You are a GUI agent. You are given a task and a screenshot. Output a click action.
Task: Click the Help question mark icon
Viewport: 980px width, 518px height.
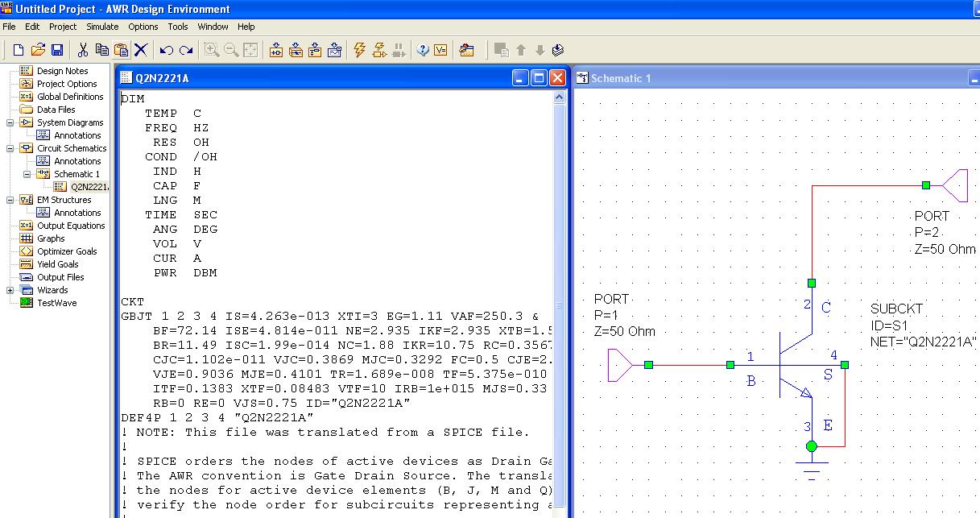point(423,50)
